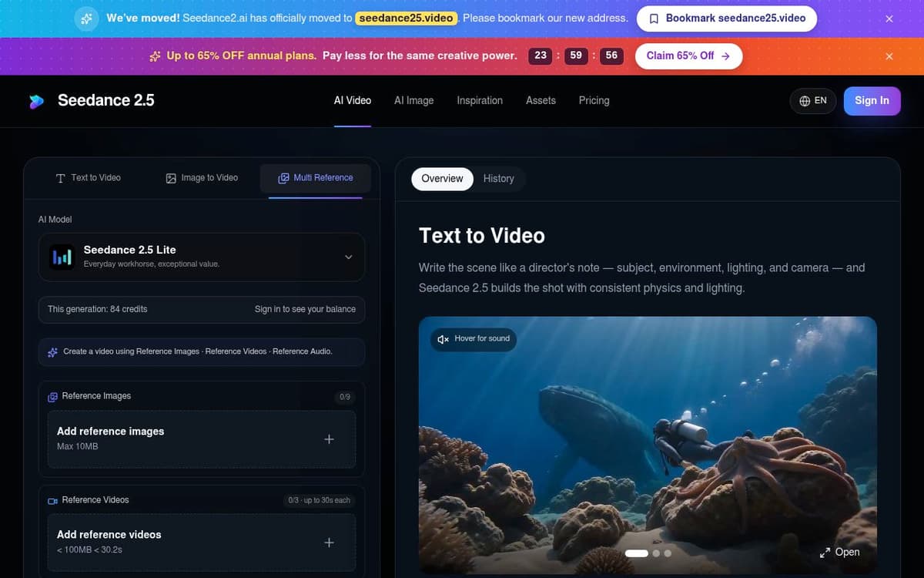
Task: Open the Assets nav item
Action: (x=541, y=100)
